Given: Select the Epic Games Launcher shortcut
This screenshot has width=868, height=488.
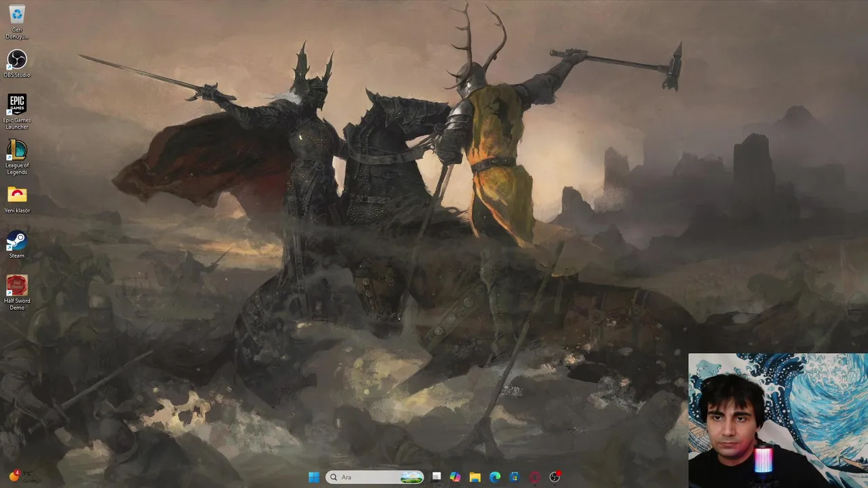Looking at the screenshot, I should click(x=17, y=112).
